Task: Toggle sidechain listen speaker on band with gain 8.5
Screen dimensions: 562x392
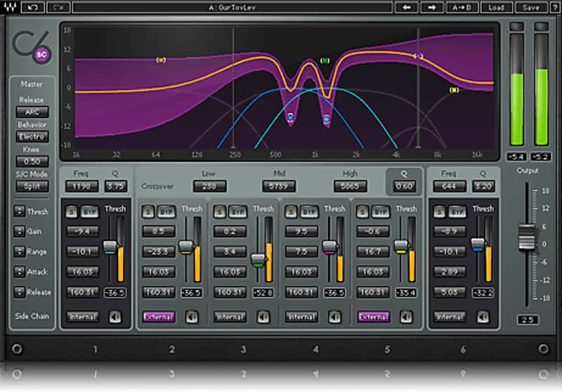Action: pyautogui.click(x=192, y=317)
